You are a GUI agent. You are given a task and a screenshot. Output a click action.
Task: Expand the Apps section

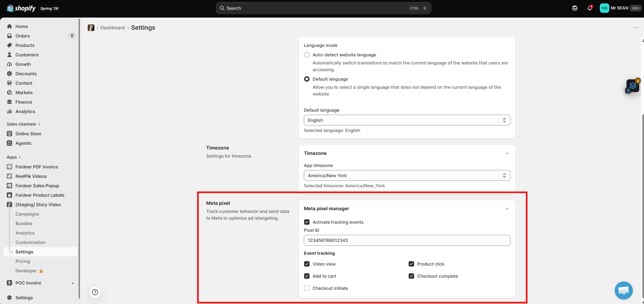(x=14, y=157)
